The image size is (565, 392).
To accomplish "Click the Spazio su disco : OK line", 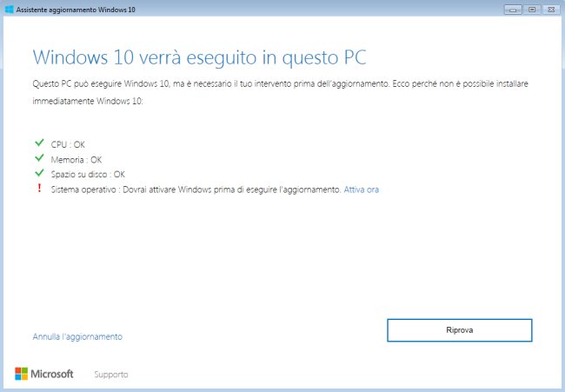I will tap(88, 174).
